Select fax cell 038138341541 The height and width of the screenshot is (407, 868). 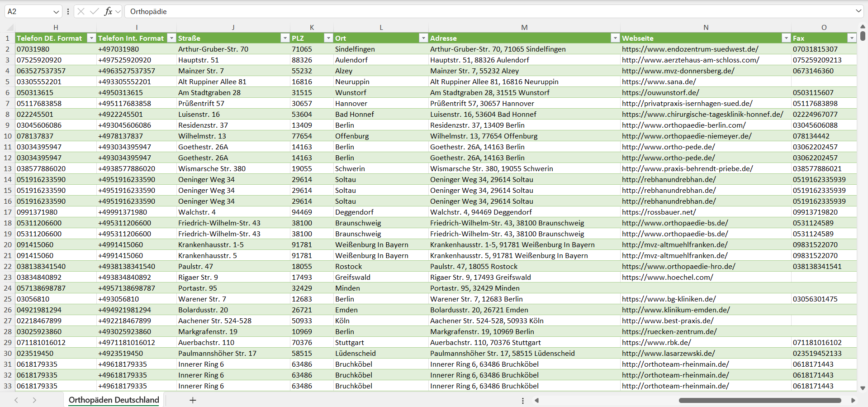[824, 266]
